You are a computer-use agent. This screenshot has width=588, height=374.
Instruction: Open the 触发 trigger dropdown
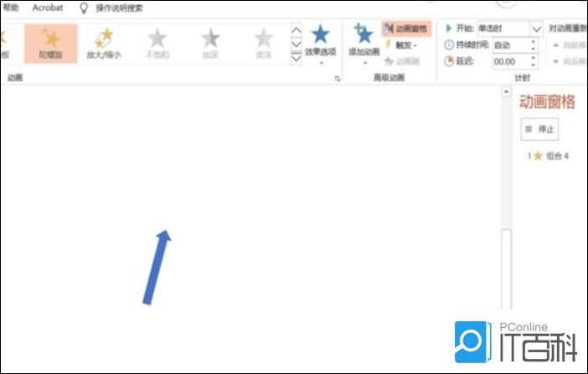tap(401, 45)
